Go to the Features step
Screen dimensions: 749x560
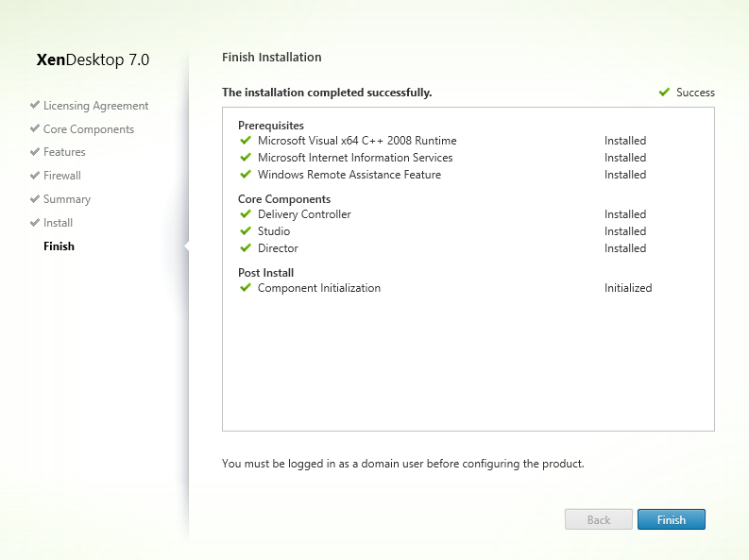[x=64, y=152]
